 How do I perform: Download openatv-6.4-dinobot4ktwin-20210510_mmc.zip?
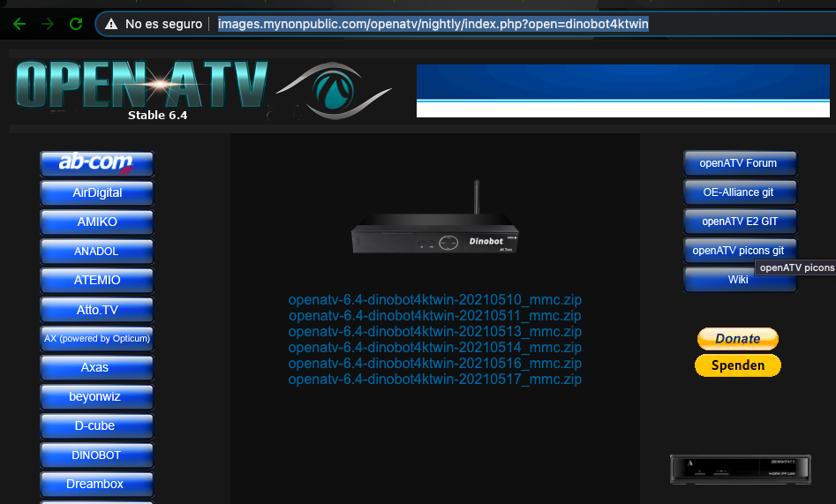[434, 300]
